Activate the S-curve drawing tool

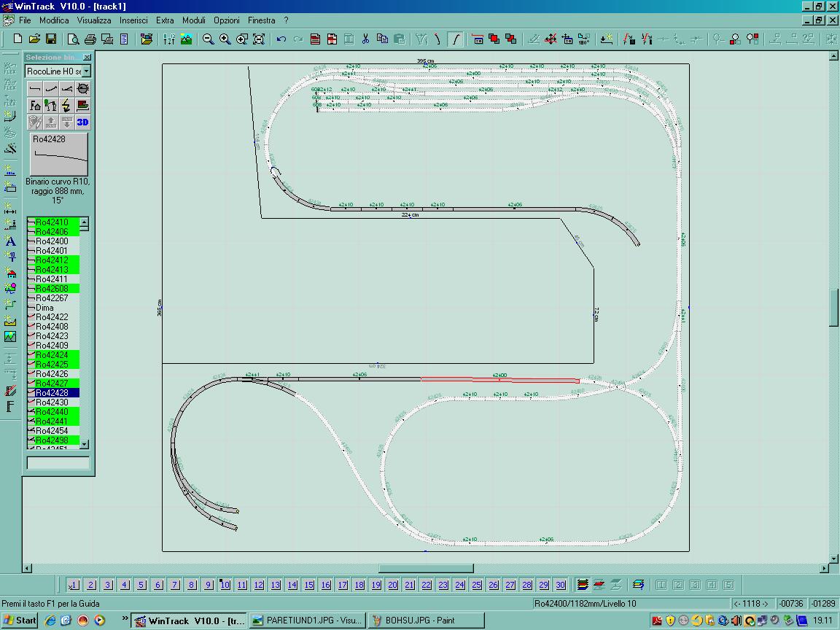pyautogui.click(x=455, y=39)
